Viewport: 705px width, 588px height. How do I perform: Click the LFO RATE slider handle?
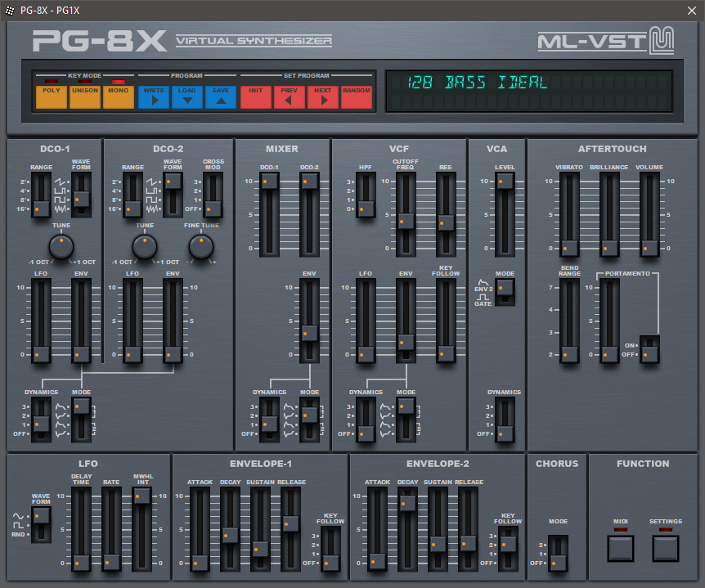point(111,562)
